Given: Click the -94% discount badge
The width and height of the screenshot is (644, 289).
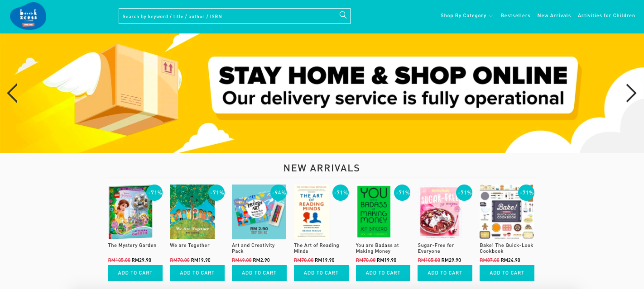Looking at the screenshot, I should click(x=279, y=193).
